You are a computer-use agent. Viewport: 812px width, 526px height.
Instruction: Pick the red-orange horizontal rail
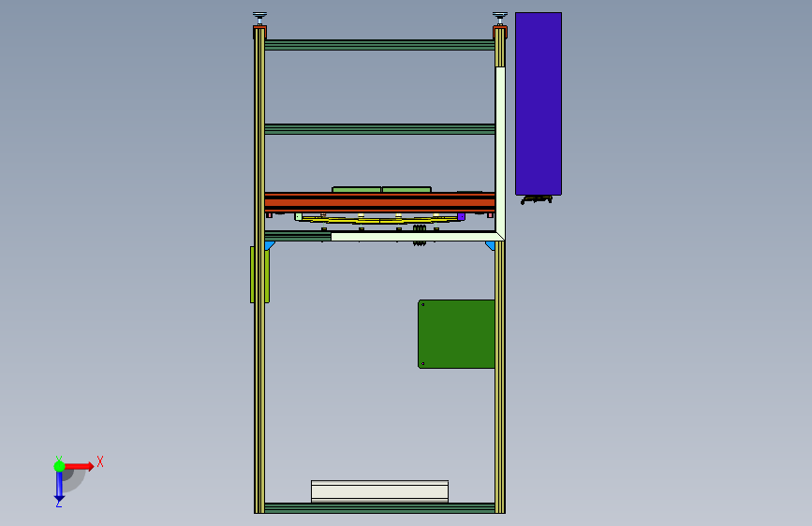coord(379,202)
